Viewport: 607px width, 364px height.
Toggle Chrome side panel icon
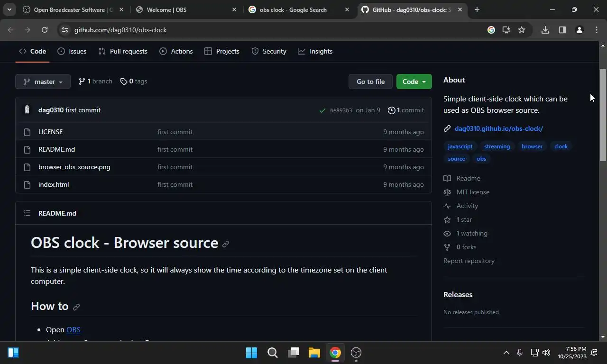[x=562, y=30]
